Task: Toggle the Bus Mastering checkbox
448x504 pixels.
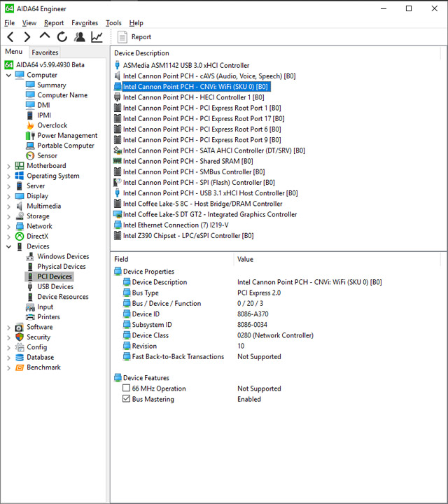Action: pyautogui.click(x=126, y=398)
